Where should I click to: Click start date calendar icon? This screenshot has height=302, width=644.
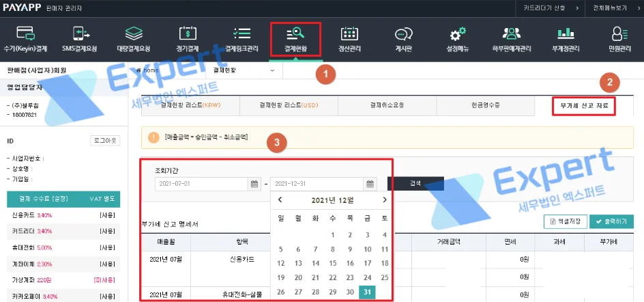pos(254,184)
